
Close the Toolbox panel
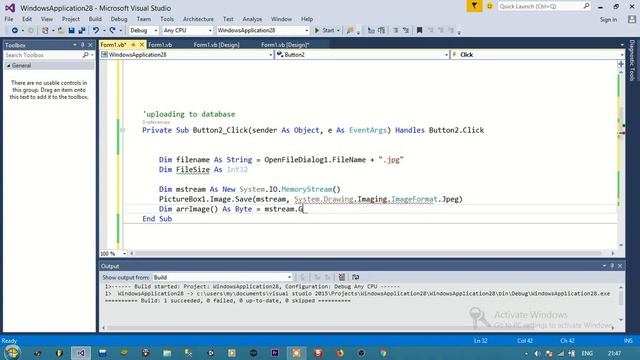90,45
